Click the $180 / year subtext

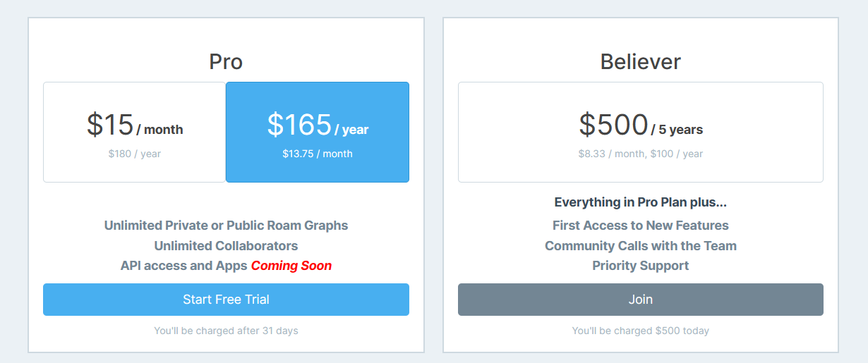pyautogui.click(x=134, y=154)
